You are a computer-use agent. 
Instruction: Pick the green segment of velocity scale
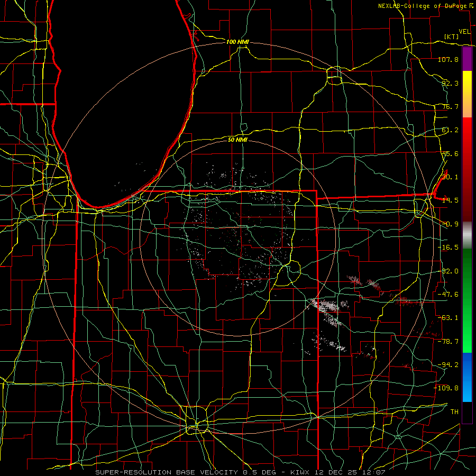point(467,300)
